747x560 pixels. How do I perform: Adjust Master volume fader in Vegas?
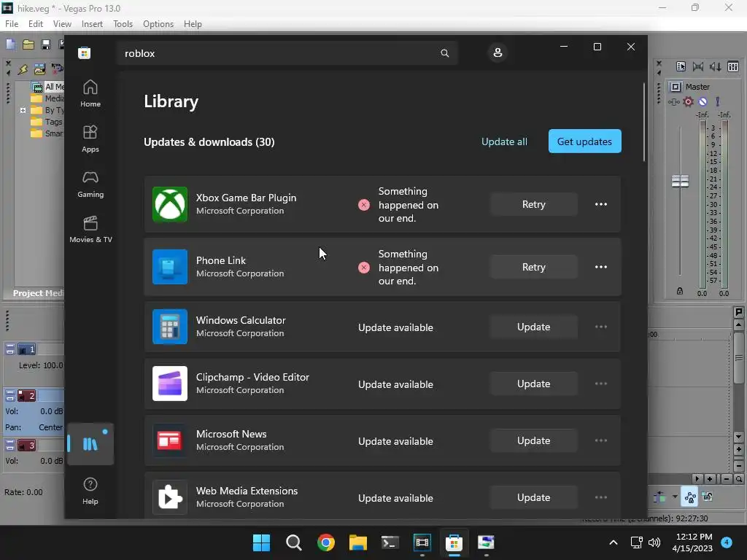point(680,182)
